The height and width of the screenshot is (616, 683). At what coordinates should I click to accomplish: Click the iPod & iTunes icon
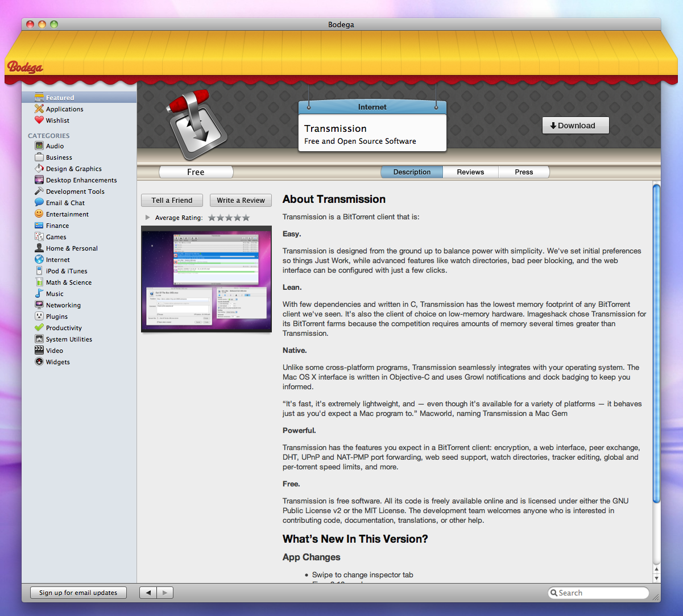pyautogui.click(x=39, y=271)
